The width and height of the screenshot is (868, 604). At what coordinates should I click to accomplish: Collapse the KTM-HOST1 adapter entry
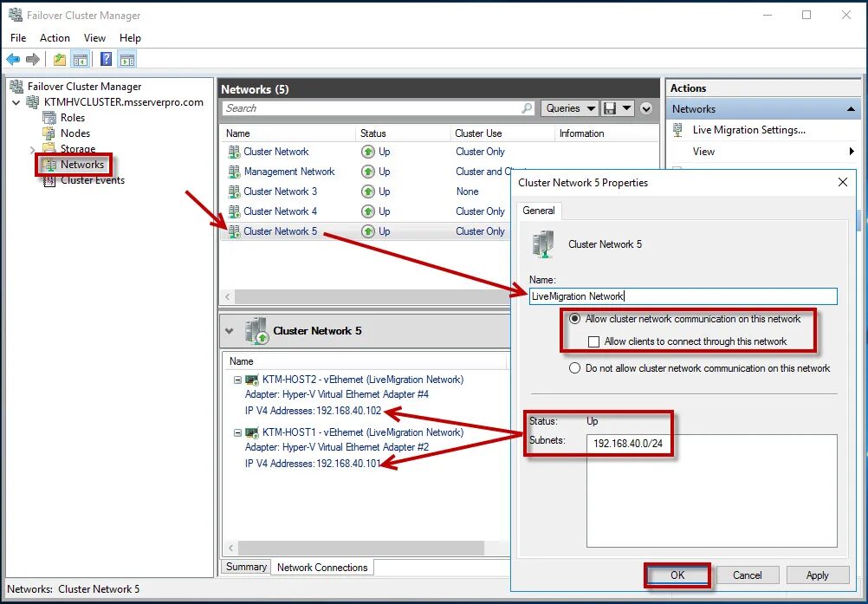point(237,432)
